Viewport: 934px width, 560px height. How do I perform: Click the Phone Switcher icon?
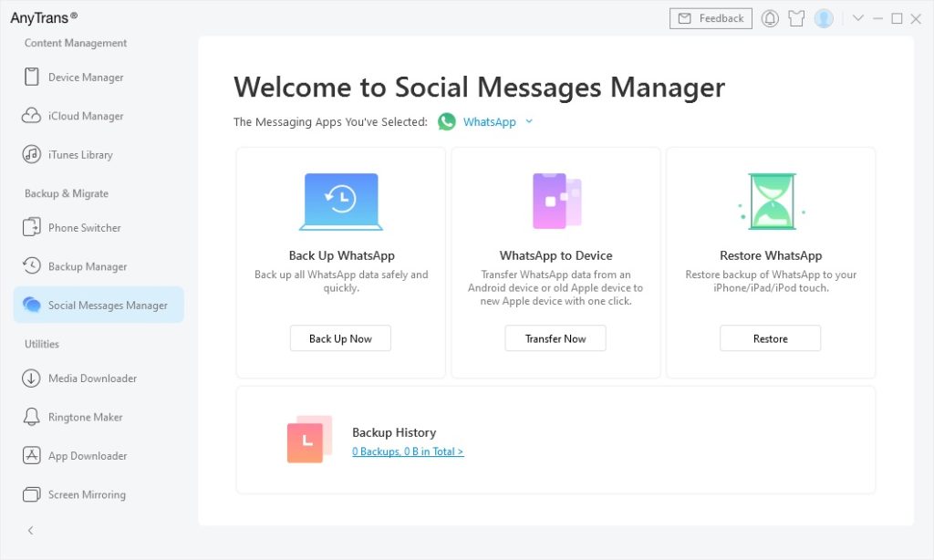coord(32,228)
